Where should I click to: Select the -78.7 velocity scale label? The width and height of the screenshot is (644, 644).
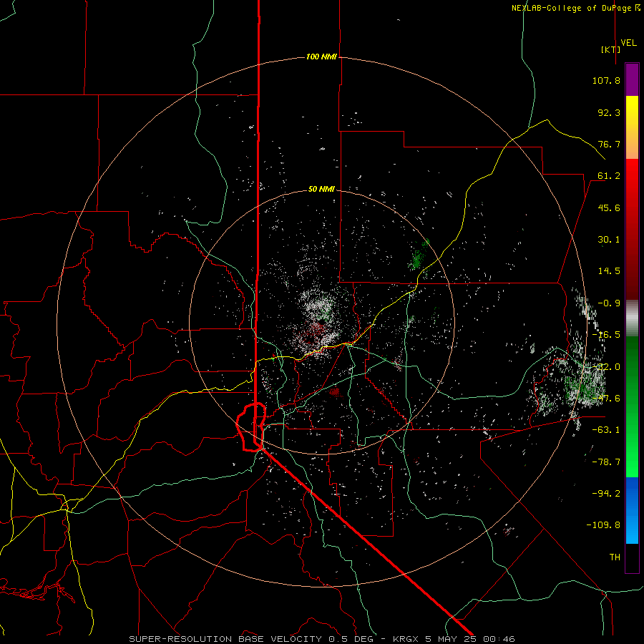click(606, 462)
